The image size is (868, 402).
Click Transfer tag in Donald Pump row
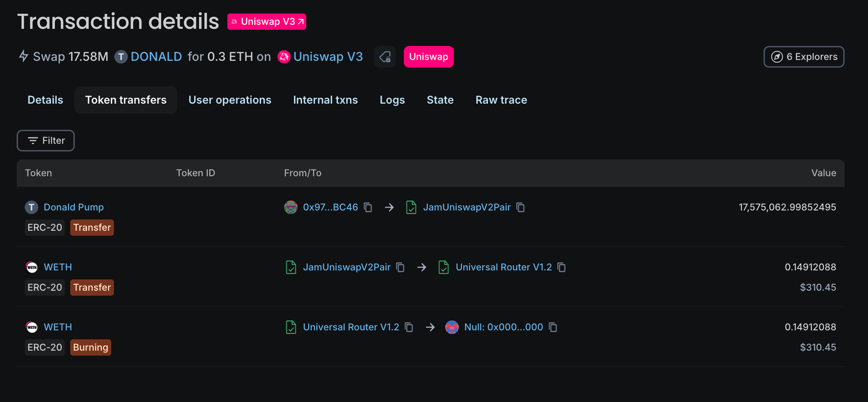[x=92, y=228]
